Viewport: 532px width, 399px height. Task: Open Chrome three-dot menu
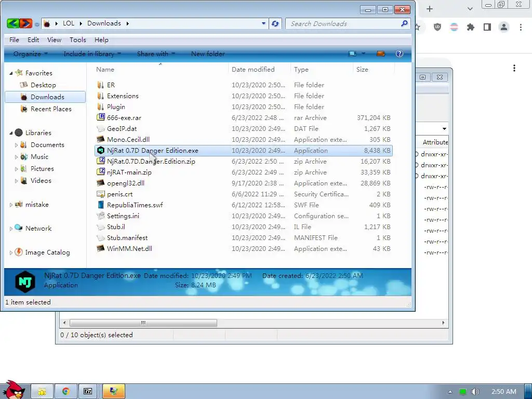[521, 27]
